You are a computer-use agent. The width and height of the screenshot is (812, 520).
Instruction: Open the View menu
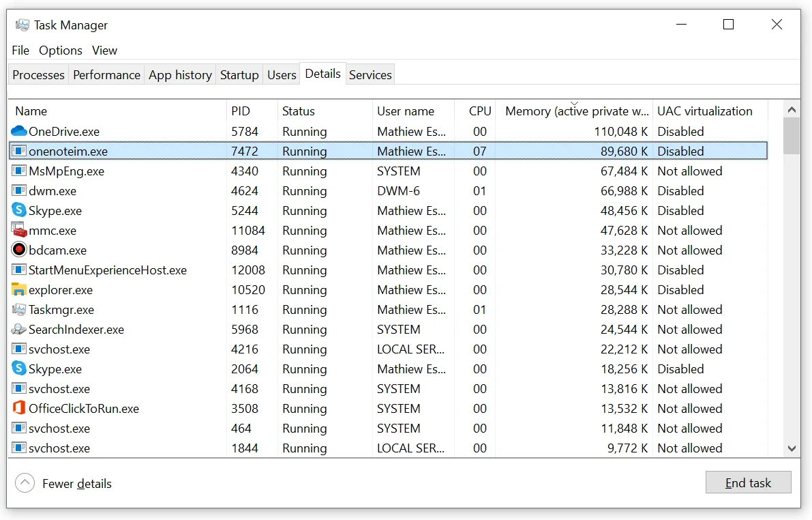point(104,50)
